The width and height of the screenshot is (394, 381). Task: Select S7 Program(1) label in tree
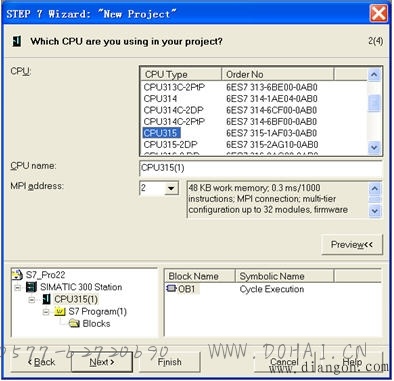click(97, 312)
